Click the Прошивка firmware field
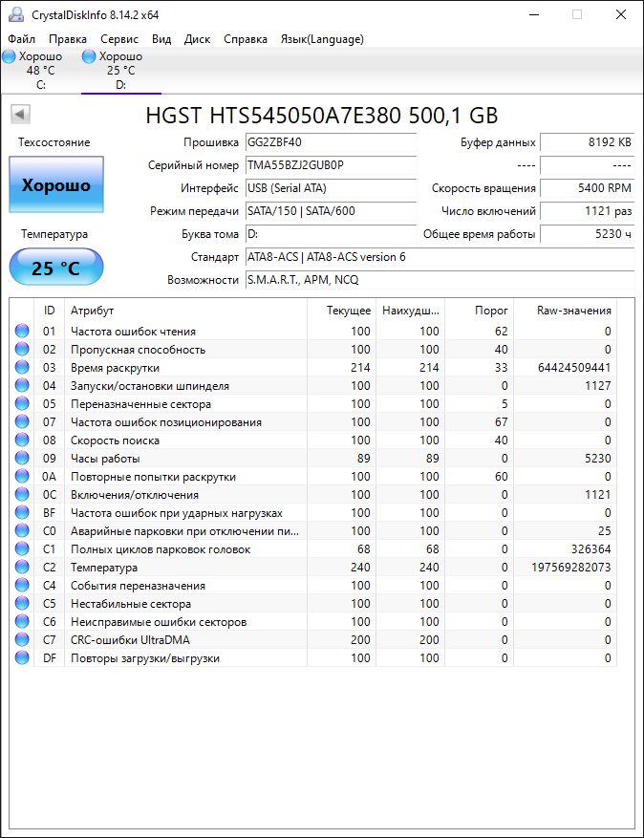This screenshot has height=838, width=644. (331, 142)
